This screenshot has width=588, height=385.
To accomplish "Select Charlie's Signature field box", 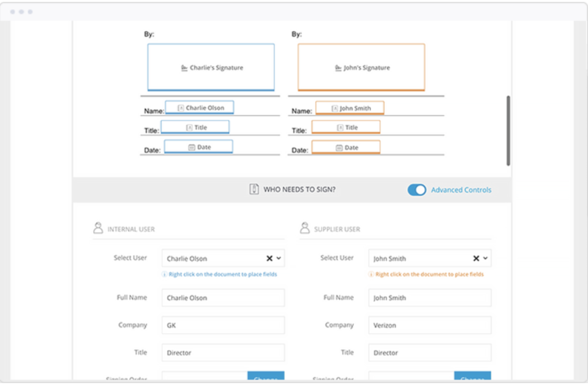I will click(211, 67).
